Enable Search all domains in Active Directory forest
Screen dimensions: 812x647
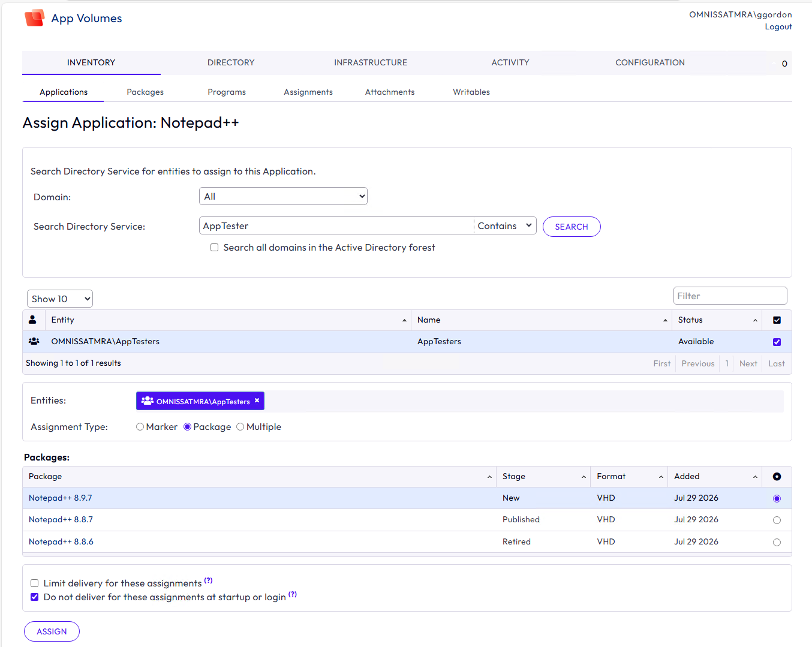tap(214, 248)
